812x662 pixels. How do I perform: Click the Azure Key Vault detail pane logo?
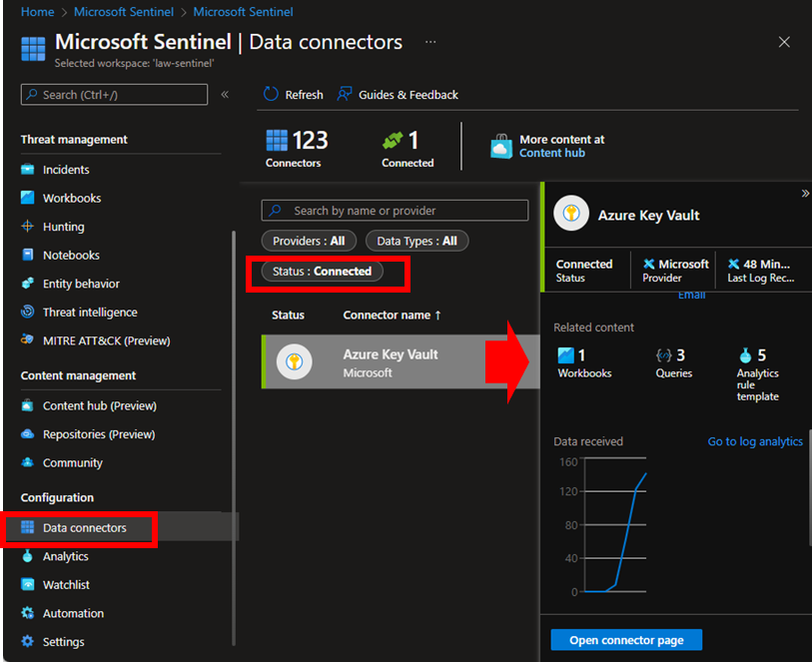click(x=571, y=213)
